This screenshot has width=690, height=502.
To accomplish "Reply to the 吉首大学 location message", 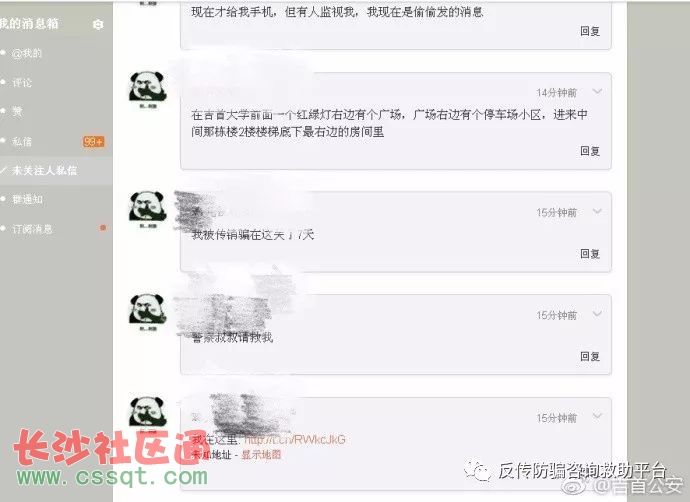I will (x=590, y=151).
